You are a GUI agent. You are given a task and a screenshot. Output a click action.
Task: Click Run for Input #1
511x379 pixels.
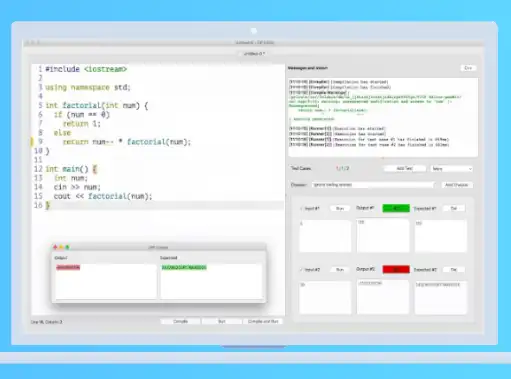pos(340,209)
